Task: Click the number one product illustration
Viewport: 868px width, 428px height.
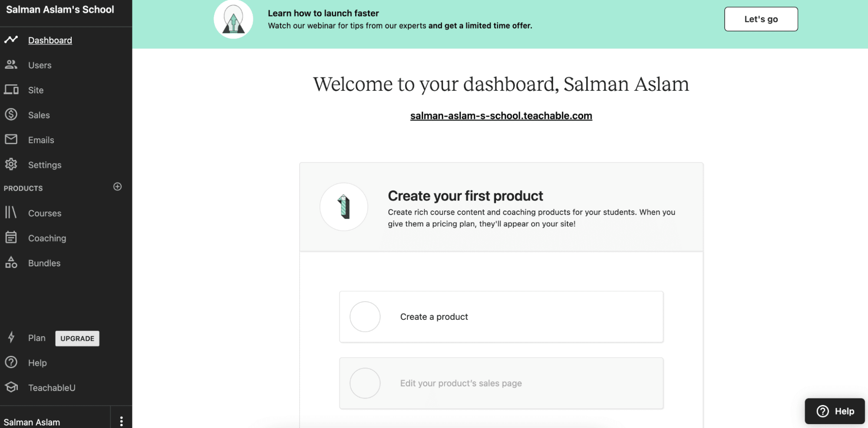Action: pos(344,207)
